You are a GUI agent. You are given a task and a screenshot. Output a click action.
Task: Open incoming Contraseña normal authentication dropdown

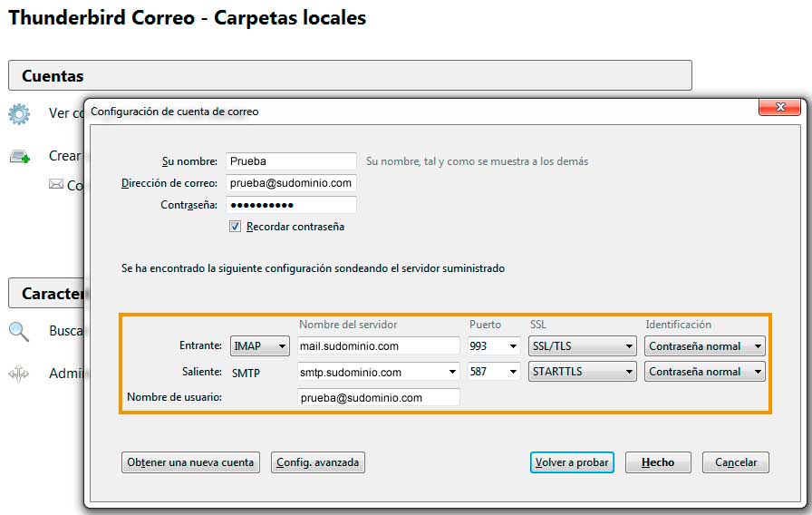pyautogui.click(x=705, y=346)
